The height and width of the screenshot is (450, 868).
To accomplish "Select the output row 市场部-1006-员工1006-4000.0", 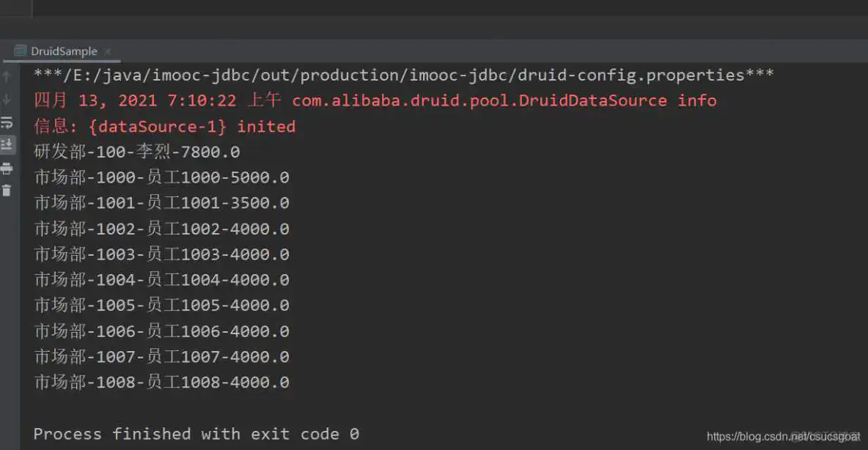I will pos(161,331).
